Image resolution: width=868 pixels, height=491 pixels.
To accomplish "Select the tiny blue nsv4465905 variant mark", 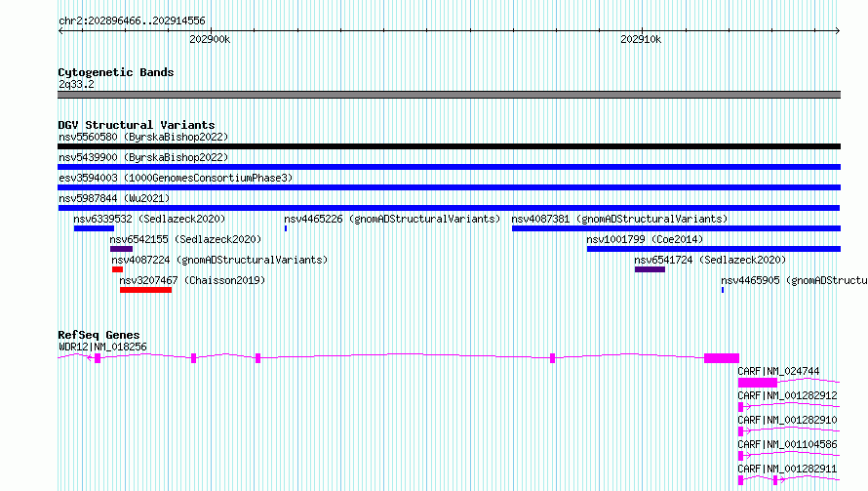I will tap(723, 290).
